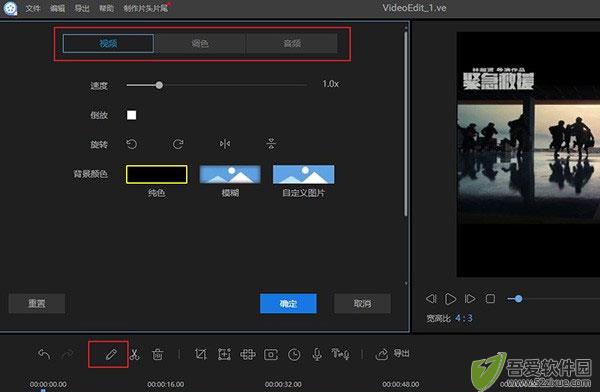Select the pencil edit tool

111,354
